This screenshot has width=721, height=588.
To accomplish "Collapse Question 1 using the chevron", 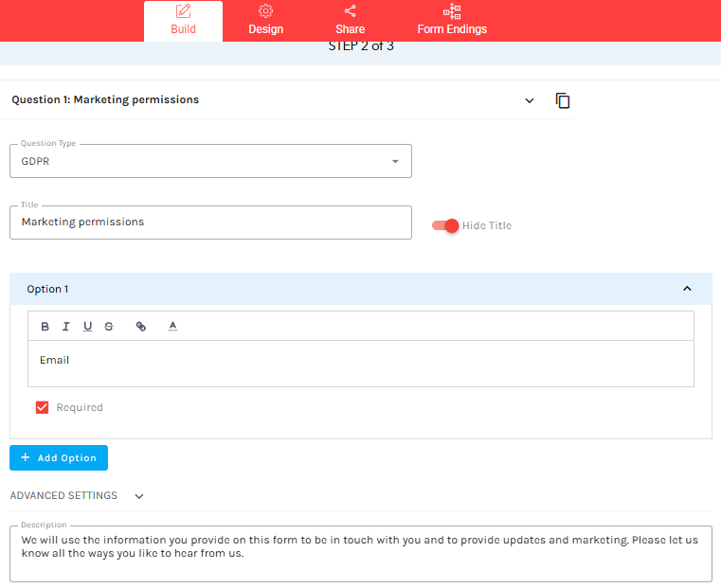I will pos(530,100).
